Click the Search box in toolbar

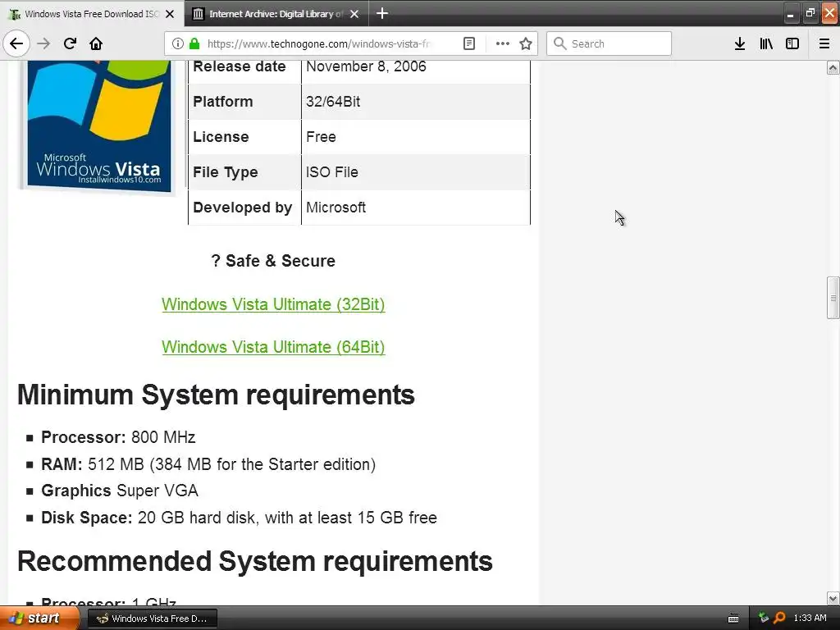click(609, 43)
